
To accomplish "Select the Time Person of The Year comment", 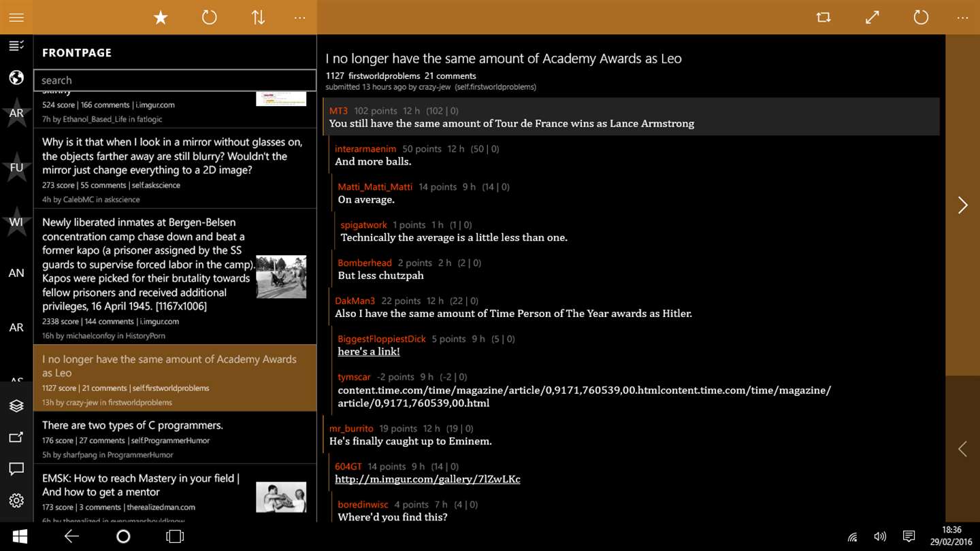I will (513, 314).
